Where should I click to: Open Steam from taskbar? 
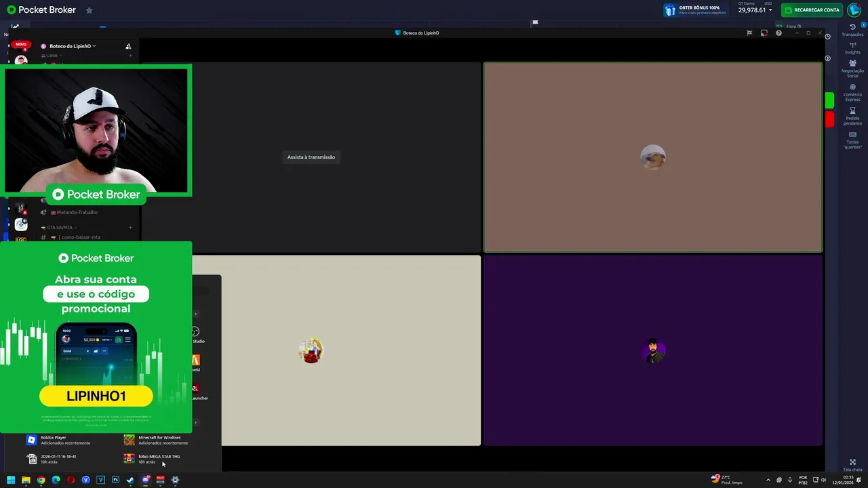pyautogui.click(x=130, y=480)
